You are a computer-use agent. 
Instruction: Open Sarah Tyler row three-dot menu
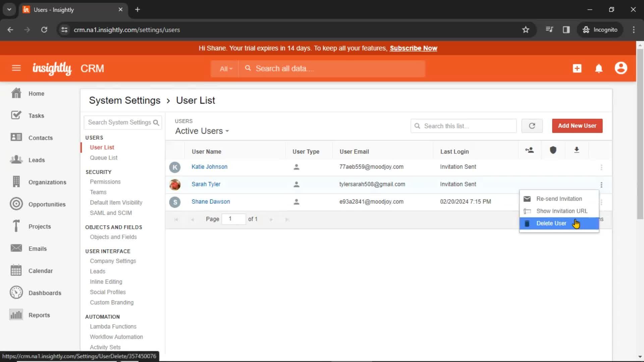click(601, 185)
